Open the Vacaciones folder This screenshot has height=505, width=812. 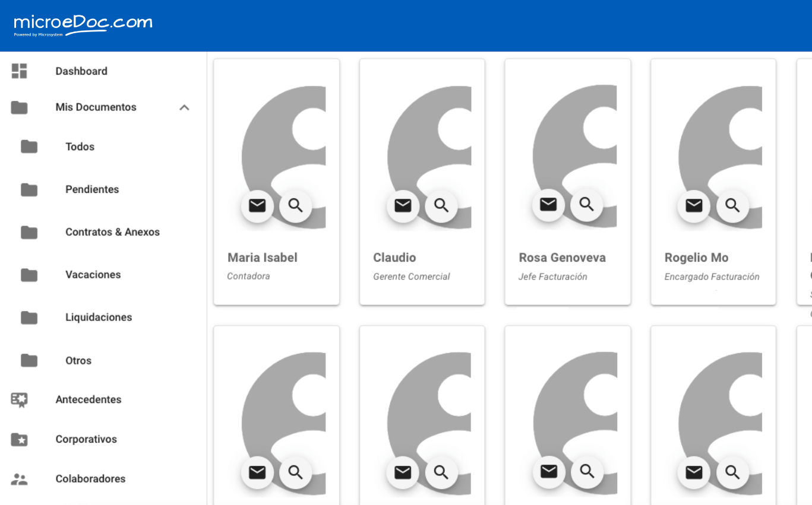(93, 274)
